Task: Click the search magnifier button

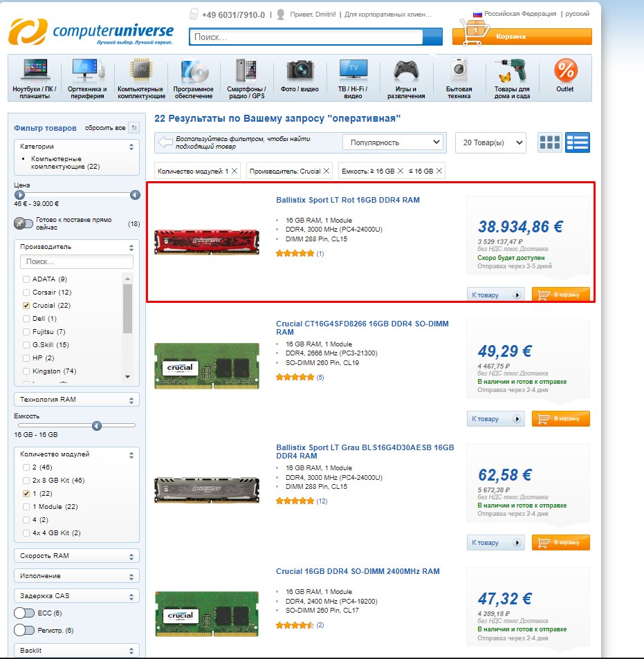Action: coord(432,37)
